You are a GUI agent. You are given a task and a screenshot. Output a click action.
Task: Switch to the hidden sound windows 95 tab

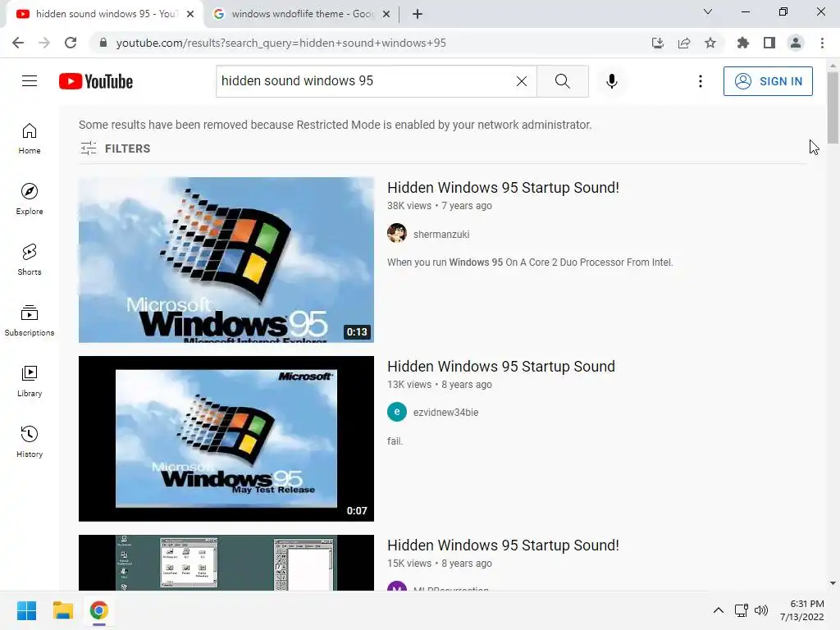pos(105,14)
